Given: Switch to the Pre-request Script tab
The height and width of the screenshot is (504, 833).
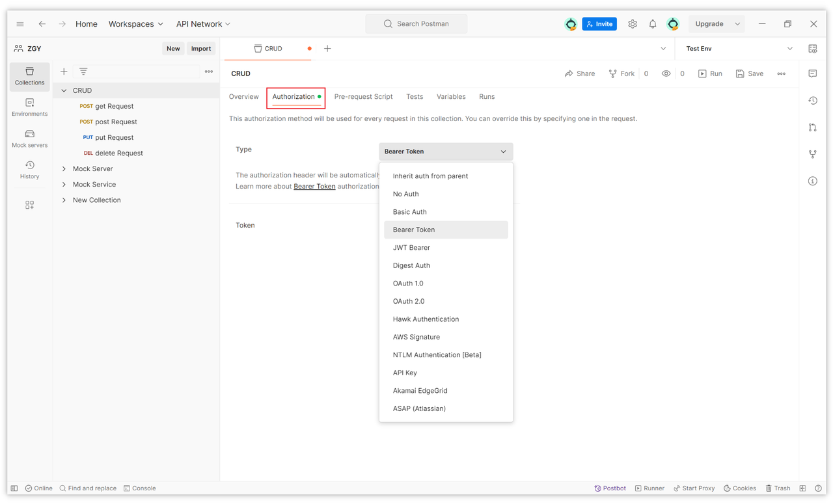Looking at the screenshot, I should [363, 97].
